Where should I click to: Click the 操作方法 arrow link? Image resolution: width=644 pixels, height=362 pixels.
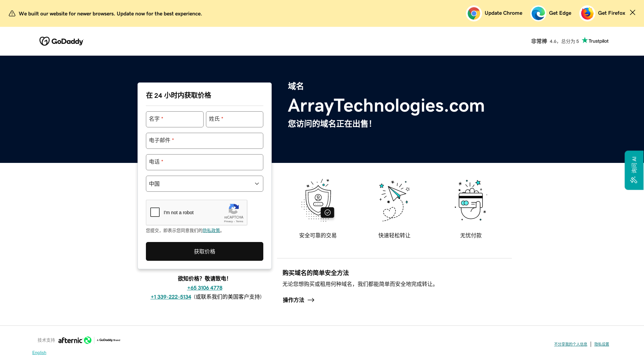(x=298, y=300)
